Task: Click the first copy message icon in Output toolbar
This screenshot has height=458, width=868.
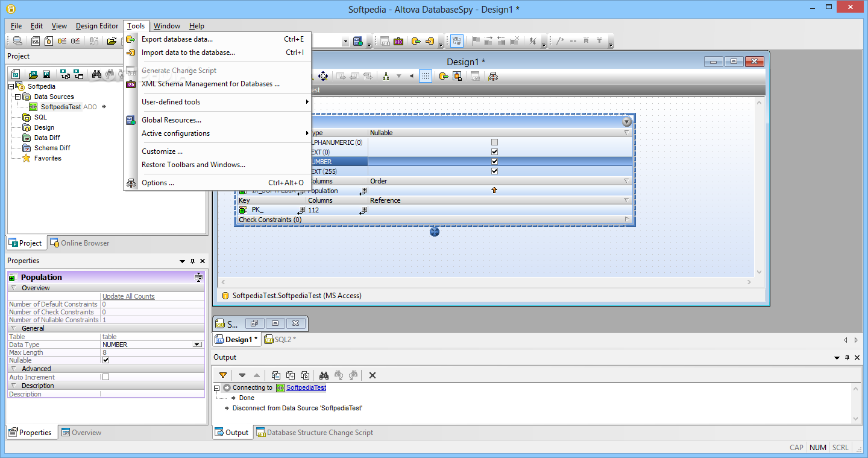Action: click(276, 375)
